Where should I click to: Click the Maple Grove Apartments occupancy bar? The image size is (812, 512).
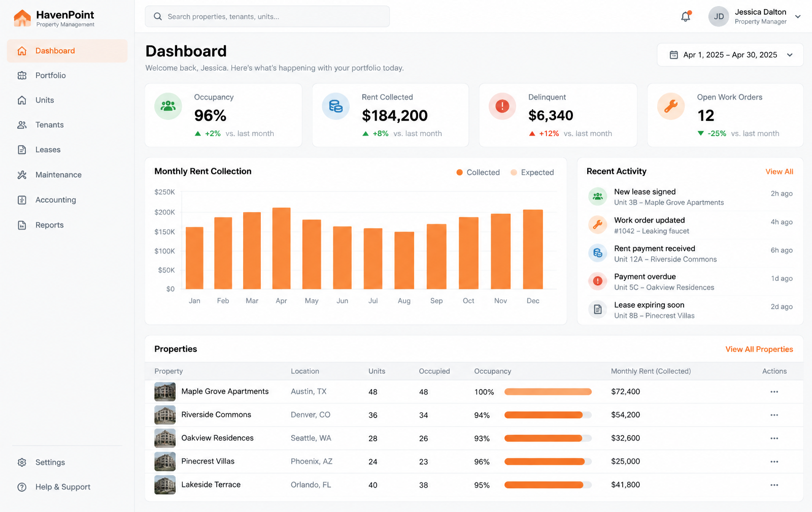coord(548,392)
